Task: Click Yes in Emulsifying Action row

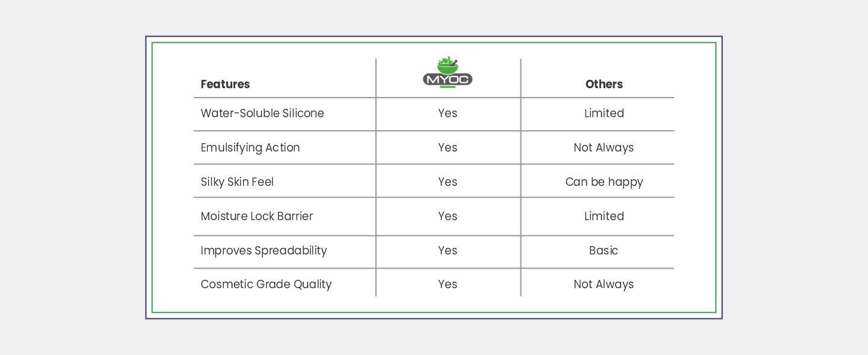Action: pyautogui.click(x=448, y=148)
